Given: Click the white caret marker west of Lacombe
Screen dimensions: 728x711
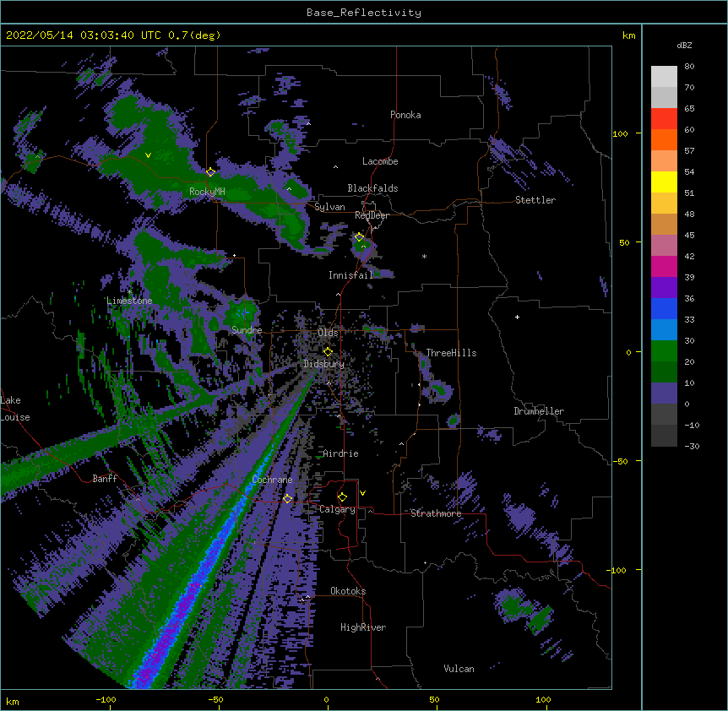Looking at the screenshot, I should click(335, 167).
